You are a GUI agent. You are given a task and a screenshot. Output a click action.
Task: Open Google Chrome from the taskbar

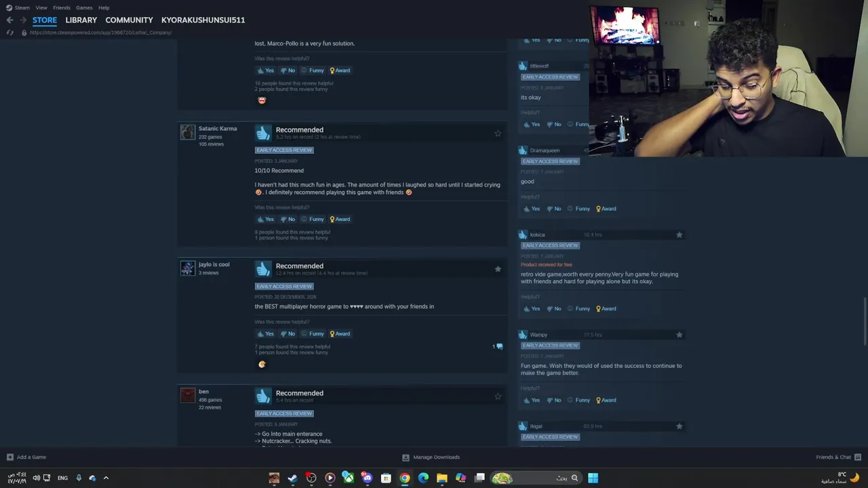pyautogui.click(x=404, y=478)
